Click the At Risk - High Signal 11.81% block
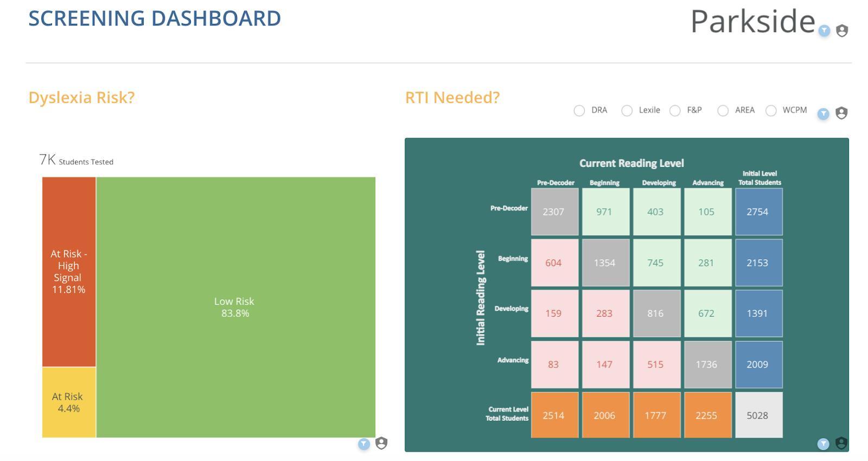This screenshot has height=461, width=868. point(69,272)
